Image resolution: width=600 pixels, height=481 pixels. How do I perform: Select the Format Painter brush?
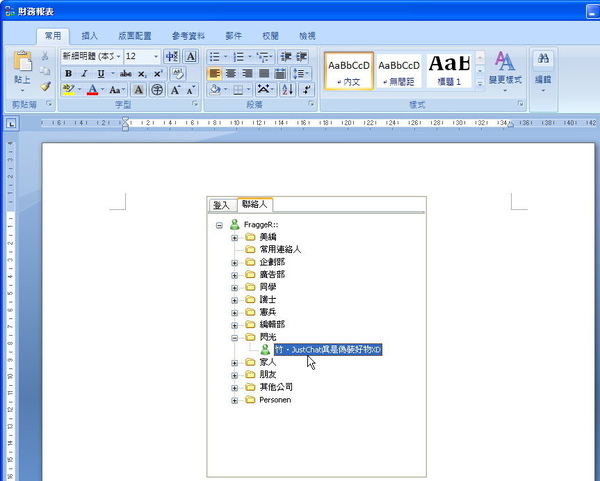[45, 86]
